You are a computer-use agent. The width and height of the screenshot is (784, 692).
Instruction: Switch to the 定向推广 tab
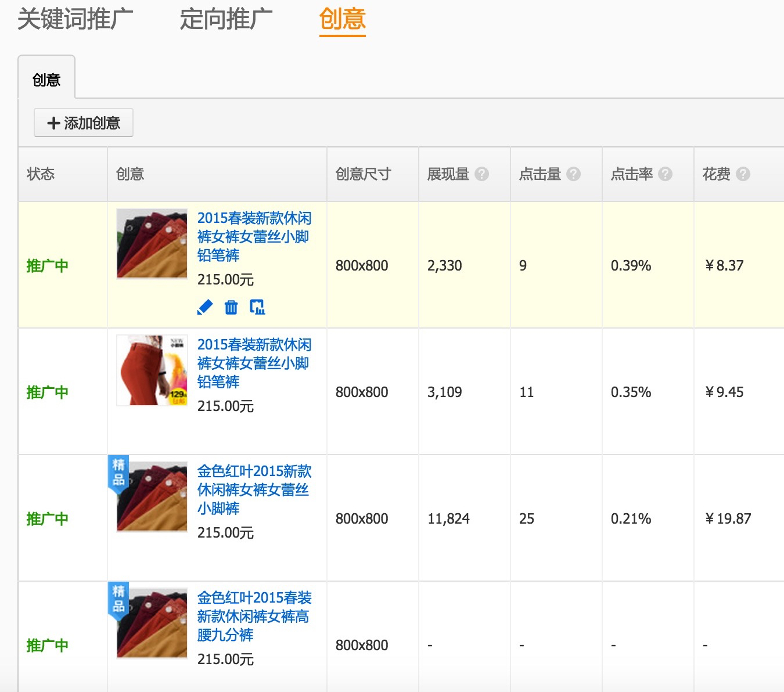coord(226,19)
